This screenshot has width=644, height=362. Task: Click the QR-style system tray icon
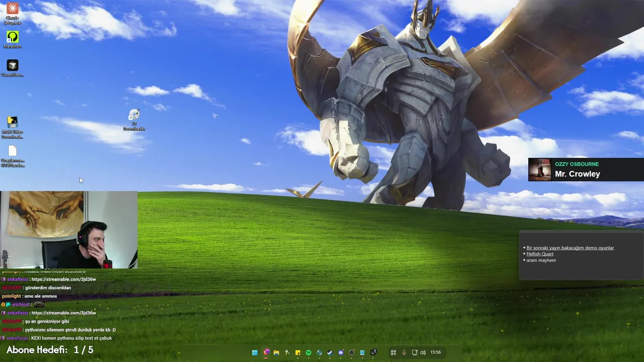click(393, 352)
